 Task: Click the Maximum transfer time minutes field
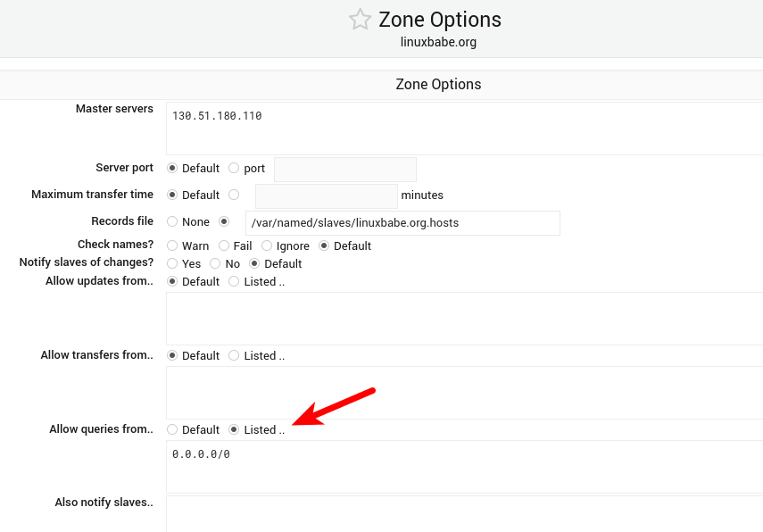tap(326, 195)
